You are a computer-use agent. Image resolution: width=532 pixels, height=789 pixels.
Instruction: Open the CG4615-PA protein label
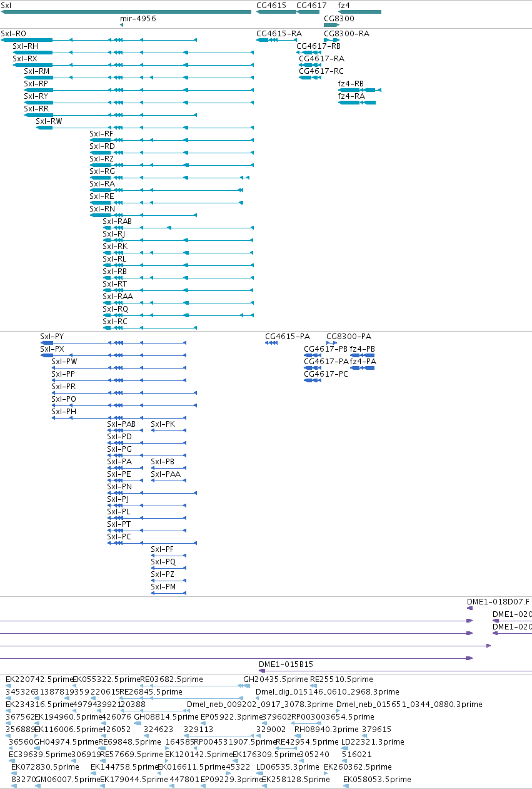[x=288, y=337]
